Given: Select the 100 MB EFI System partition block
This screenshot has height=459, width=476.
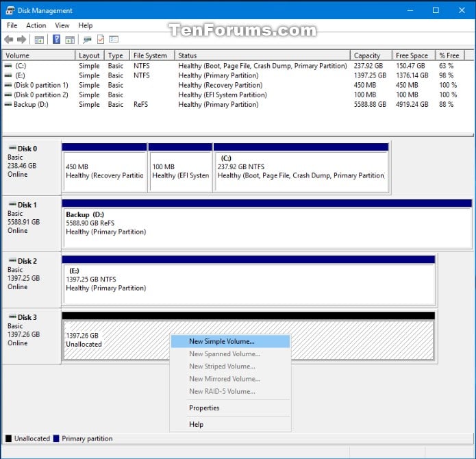Looking at the screenshot, I should (x=180, y=168).
